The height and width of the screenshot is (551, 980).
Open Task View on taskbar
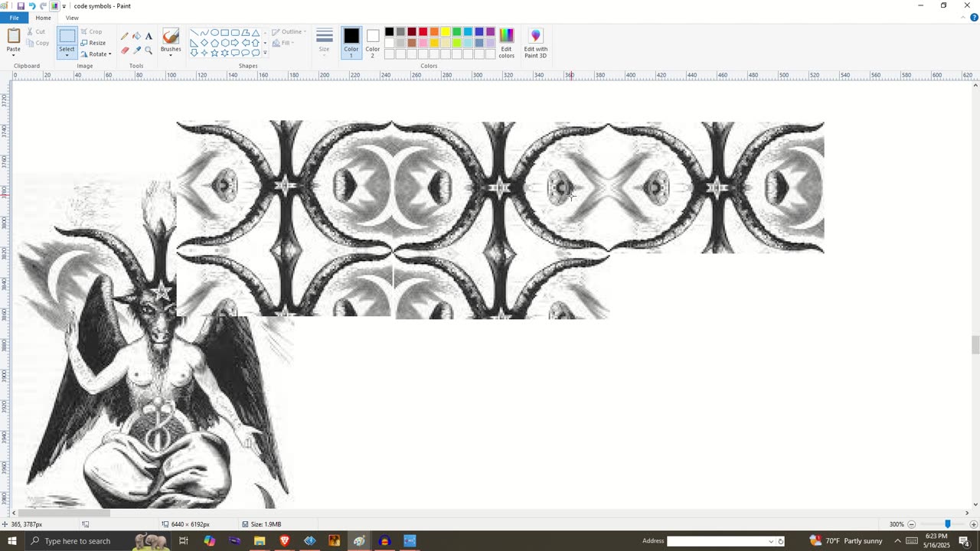[184, 541]
